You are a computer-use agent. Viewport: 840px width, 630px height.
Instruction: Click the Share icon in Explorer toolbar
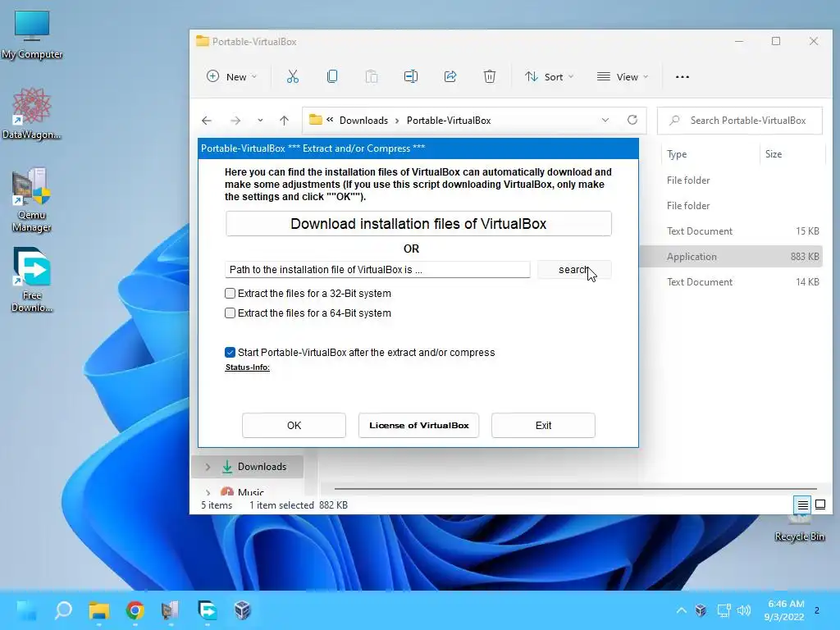(x=450, y=76)
